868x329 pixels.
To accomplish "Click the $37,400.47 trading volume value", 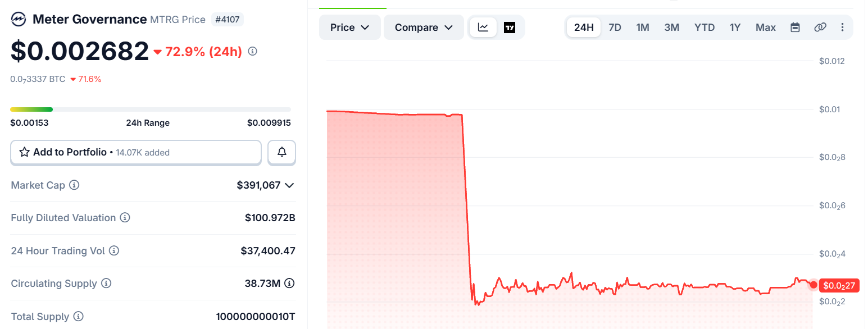I will (x=269, y=251).
